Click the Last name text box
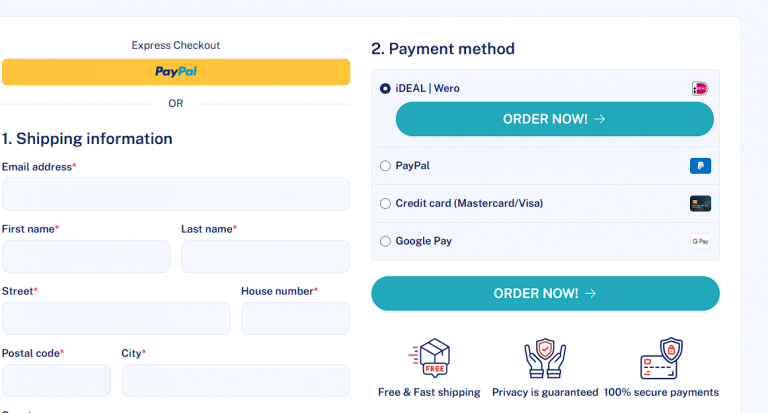Image resolution: width=768 pixels, height=413 pixels. click(x=265, y=256)
